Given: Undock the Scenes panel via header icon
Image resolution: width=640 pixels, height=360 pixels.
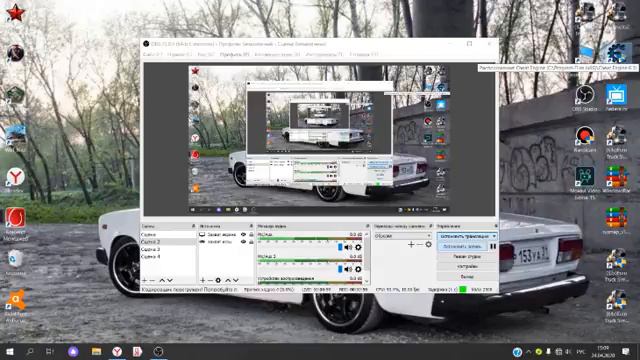Looking at the screenshot, I should pyautogui.click(x=193, y=226).
